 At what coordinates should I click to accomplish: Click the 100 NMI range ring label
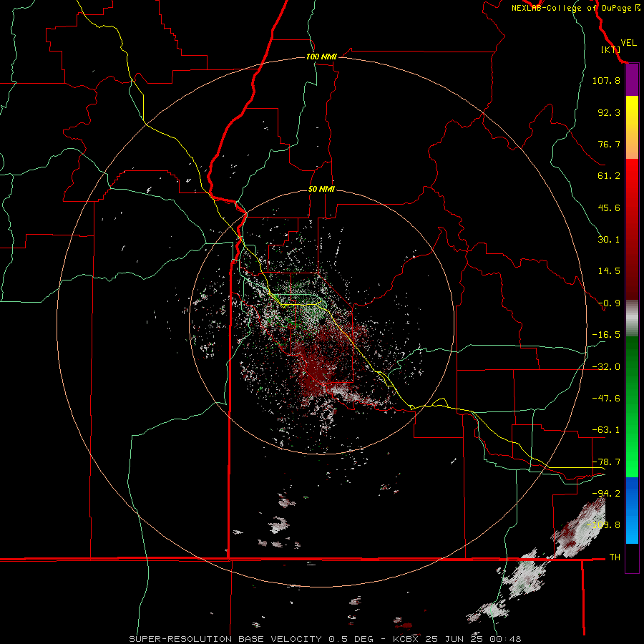click(321, 57)
